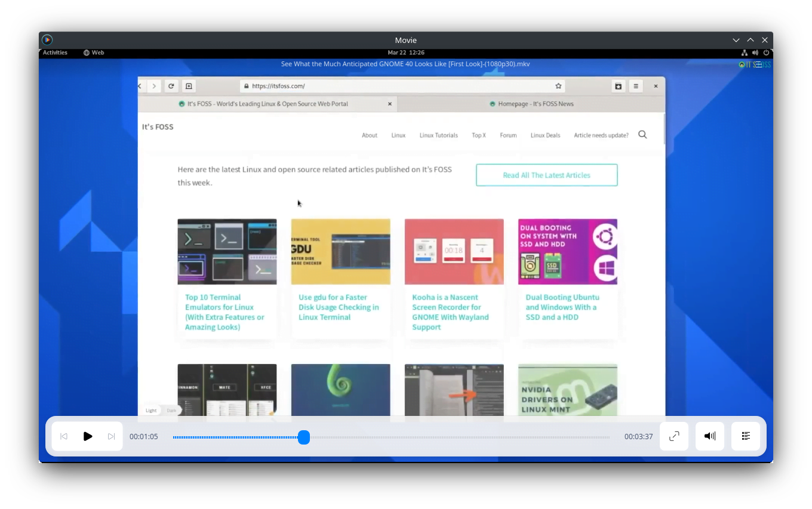Click the GDU disk usage thumbnail
The height and width of the screenshot is (509, 812).
click(x=340, y=252)
